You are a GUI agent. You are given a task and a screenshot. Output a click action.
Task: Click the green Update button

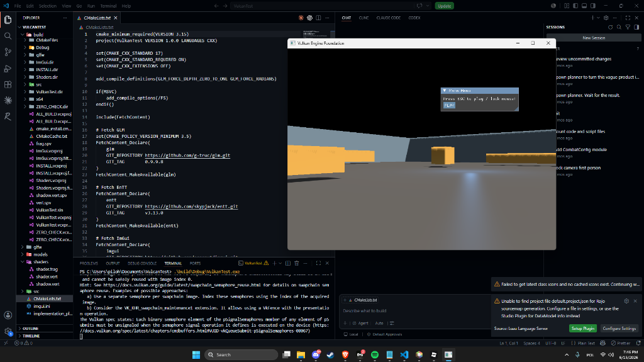(445, 6)
